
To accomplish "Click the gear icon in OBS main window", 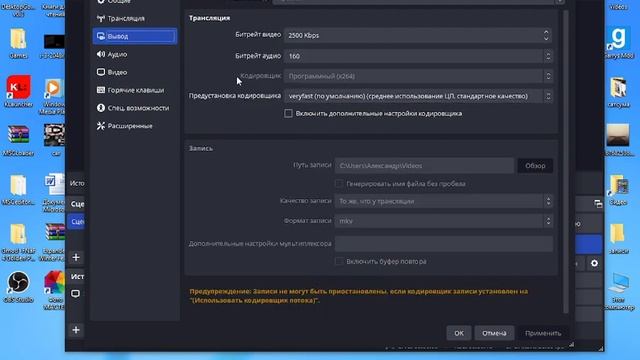I will 594,263.
